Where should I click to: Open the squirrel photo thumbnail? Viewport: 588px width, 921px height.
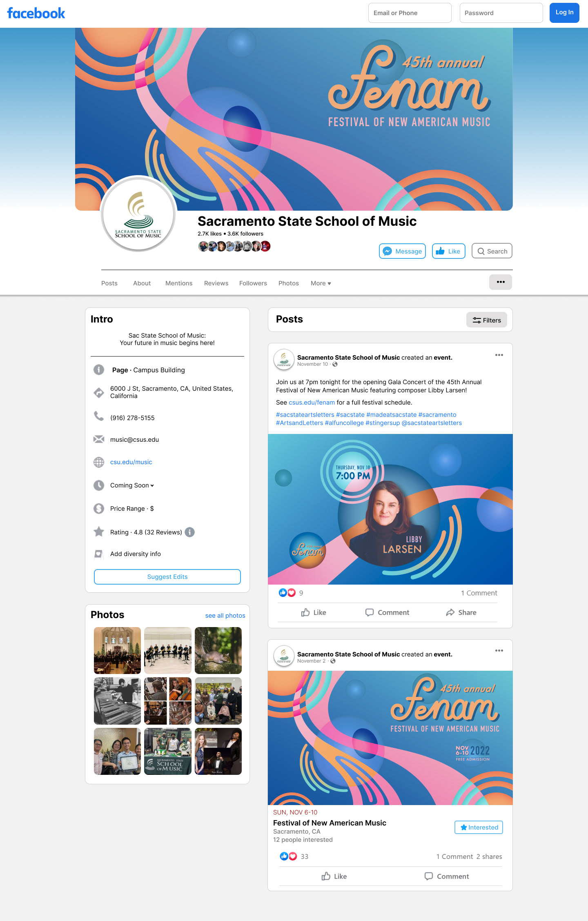[x=218, y=650]
